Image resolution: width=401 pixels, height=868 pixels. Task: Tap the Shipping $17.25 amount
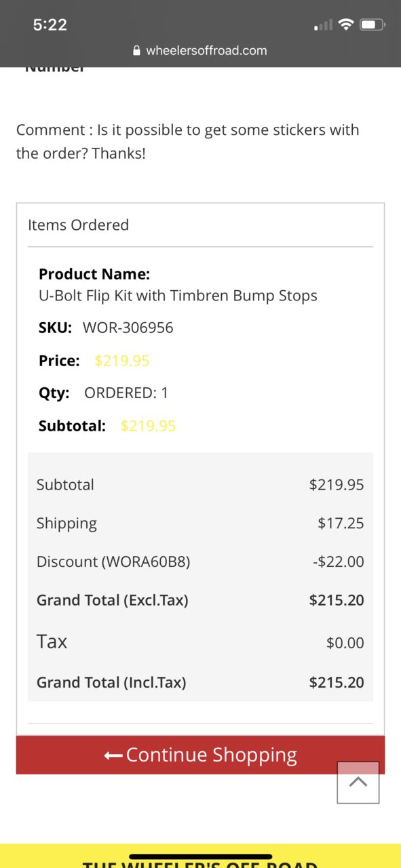(341, 524)
